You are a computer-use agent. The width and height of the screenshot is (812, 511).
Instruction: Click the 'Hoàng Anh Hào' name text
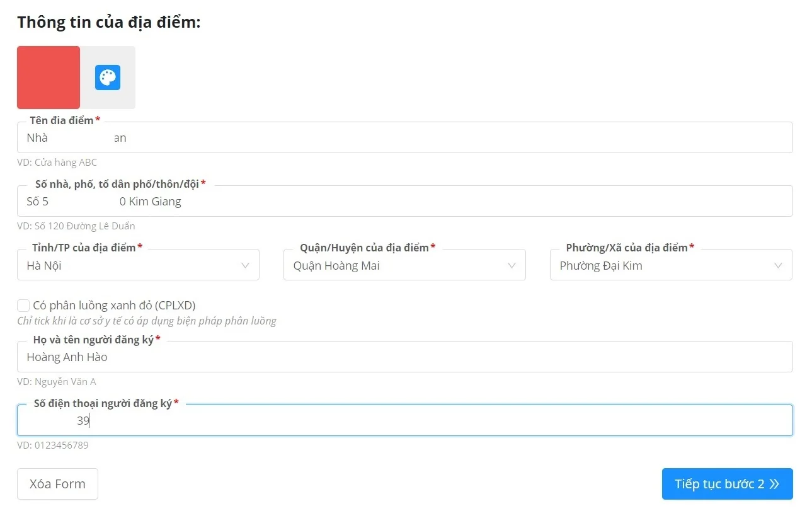click(67, 357)
